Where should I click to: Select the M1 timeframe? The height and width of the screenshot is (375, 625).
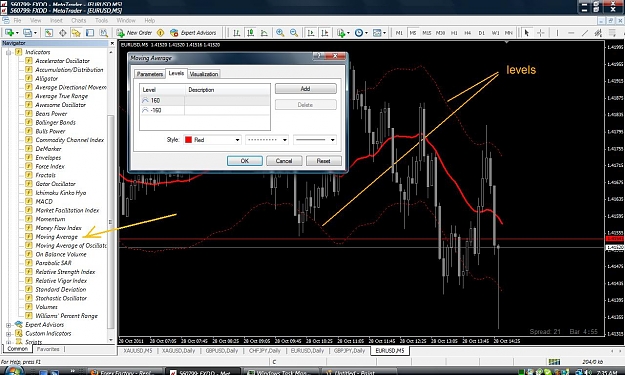click(x=399, y=33)
